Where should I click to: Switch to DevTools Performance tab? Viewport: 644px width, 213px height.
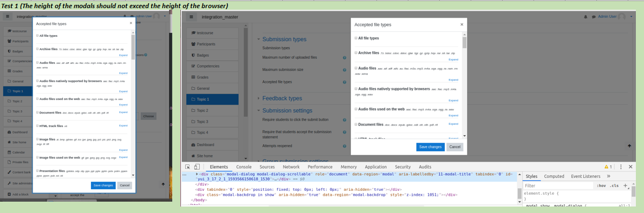coord(320,167)
